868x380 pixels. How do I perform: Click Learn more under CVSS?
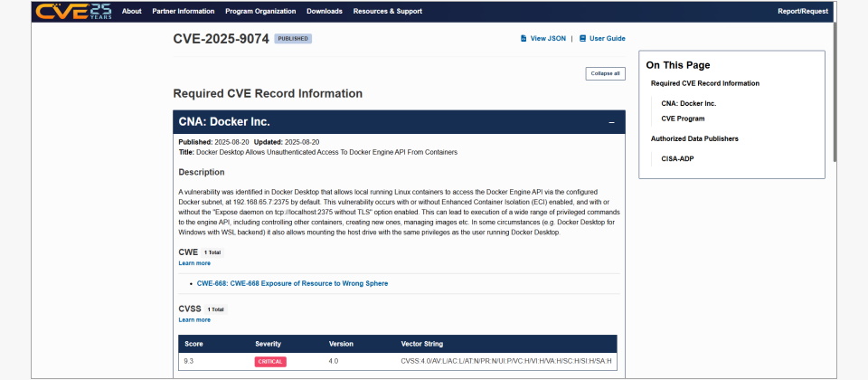[194, 319]
